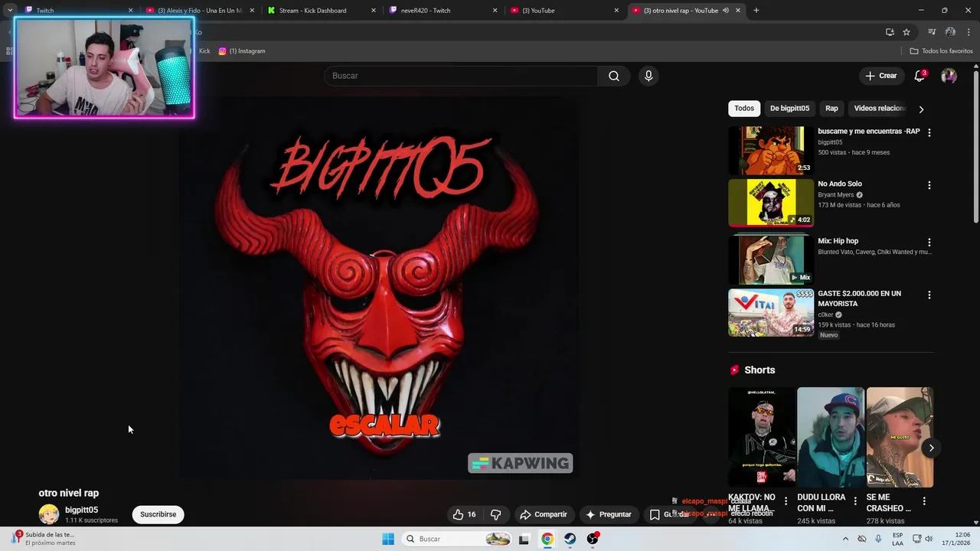
Task: Switch to Alexis y Fido tab
Action: (x=200, y=11)
